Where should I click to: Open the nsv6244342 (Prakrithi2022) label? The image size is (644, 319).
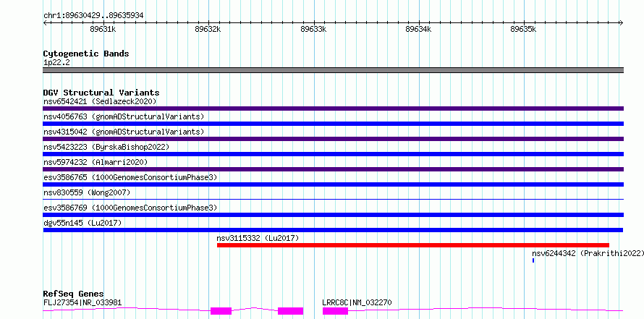588,253
